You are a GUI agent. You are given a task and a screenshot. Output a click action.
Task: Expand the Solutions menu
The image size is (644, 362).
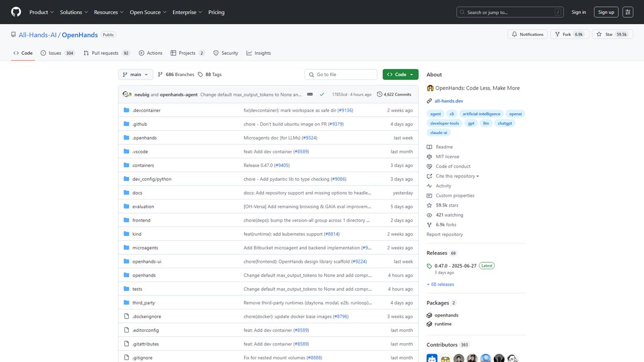point(74,12)
